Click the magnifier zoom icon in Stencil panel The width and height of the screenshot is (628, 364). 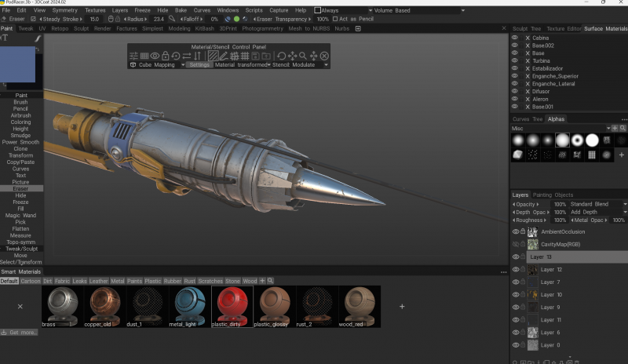(x=303, y=56)
